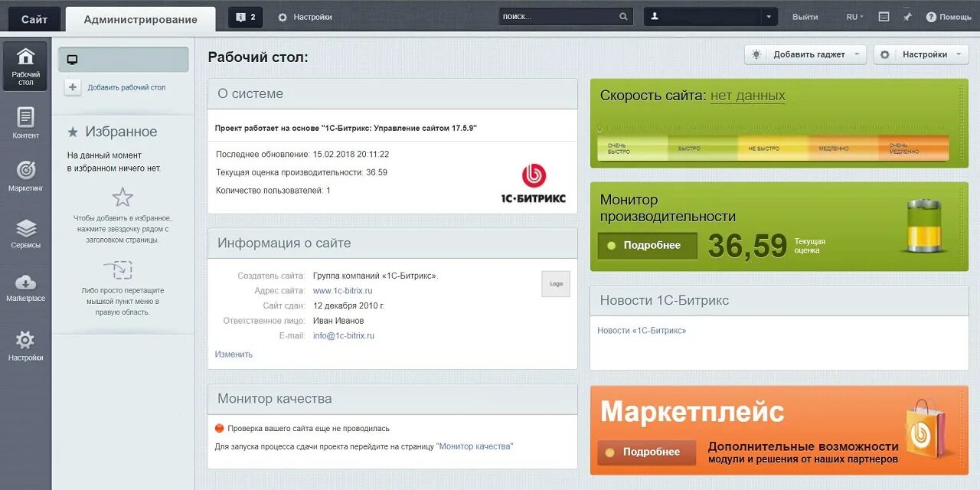
Task: Open the Настройки sidebar section
Action: click(25, 345)
